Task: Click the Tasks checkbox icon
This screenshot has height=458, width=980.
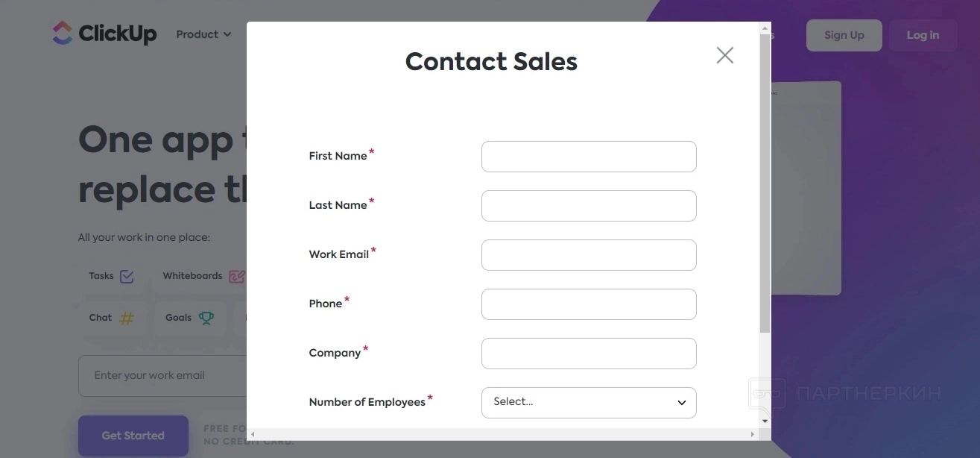Action: [127, 277]
